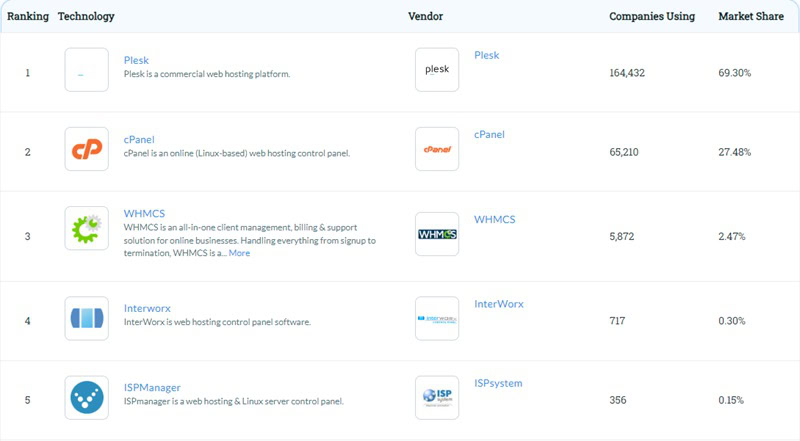
Task: Click the WHMCS vendor logo
Action: pos(437,234)
